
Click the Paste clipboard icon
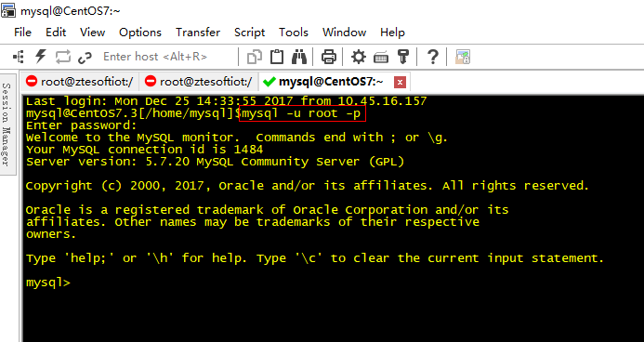click(x=277, y=57)
